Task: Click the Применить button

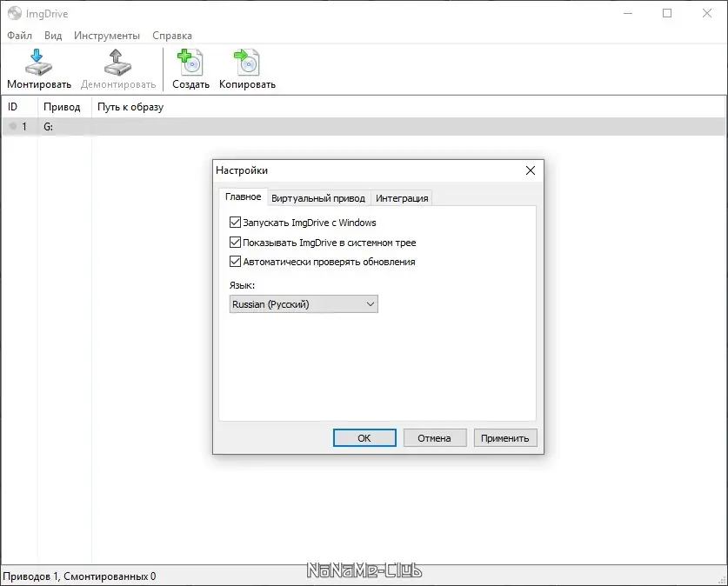Action: point(505,438)
